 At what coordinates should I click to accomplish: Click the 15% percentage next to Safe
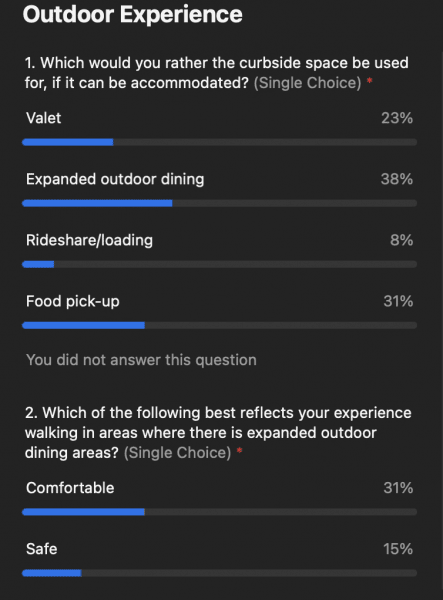pyautogui.click(x=398, y=549)
